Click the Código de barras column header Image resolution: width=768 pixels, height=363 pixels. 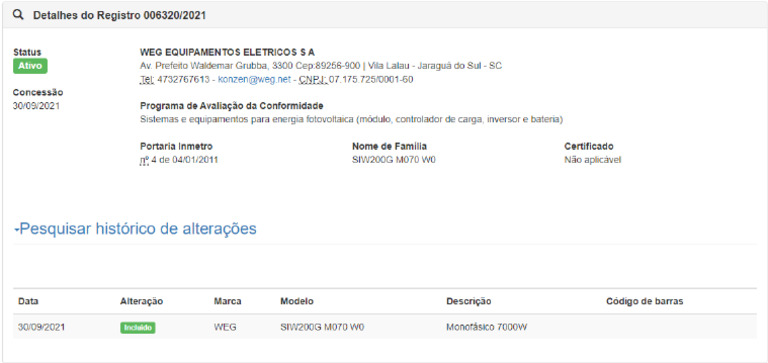tap(645, 301)
